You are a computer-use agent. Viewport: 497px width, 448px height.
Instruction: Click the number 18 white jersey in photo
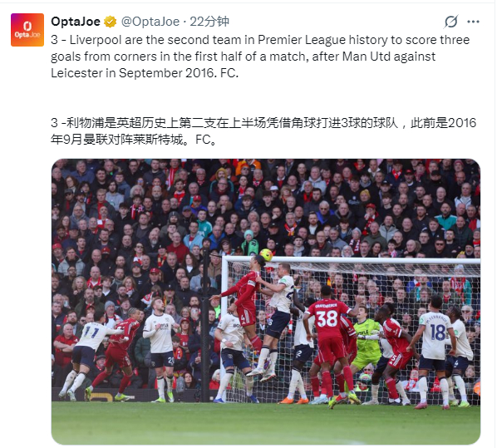coord(438,332)
